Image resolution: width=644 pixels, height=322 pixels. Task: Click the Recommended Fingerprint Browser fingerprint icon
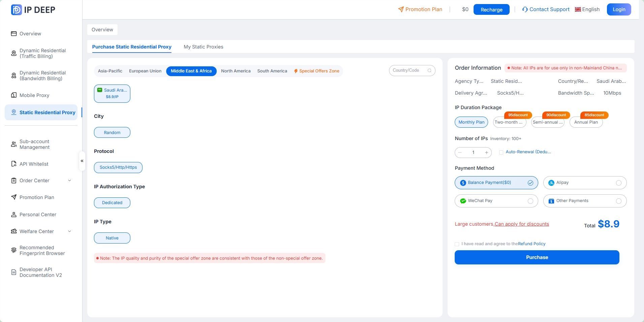(14, 251)
